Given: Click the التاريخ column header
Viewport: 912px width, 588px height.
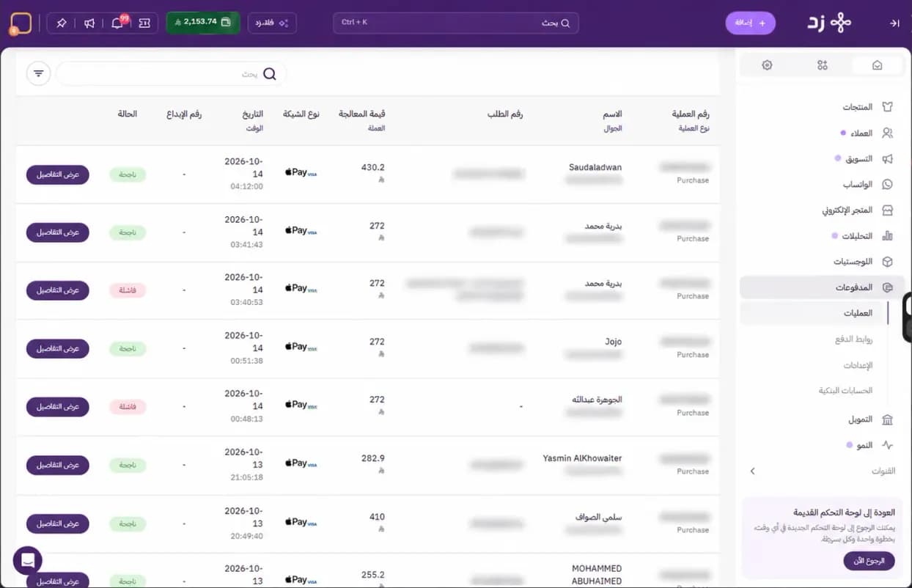Looking at the screenshot, I should point(253,114).
